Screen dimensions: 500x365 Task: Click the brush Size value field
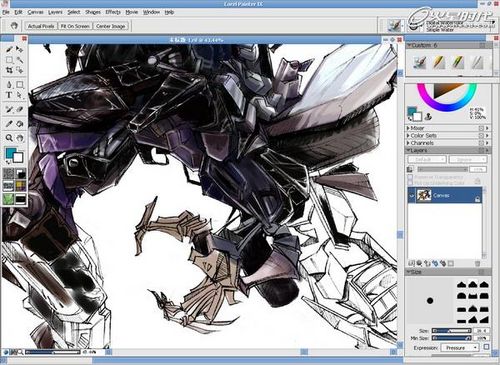tap(482, 331)
